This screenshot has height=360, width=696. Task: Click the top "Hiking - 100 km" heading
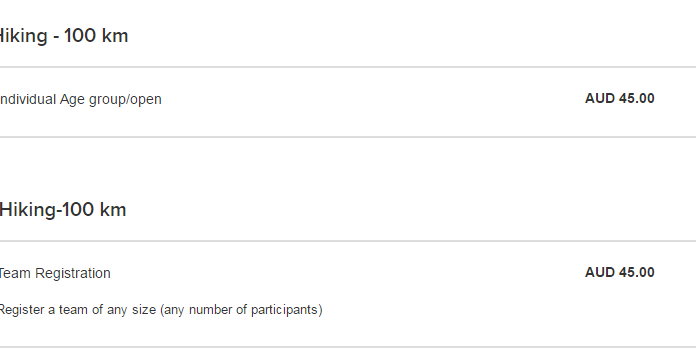(63, 36)
